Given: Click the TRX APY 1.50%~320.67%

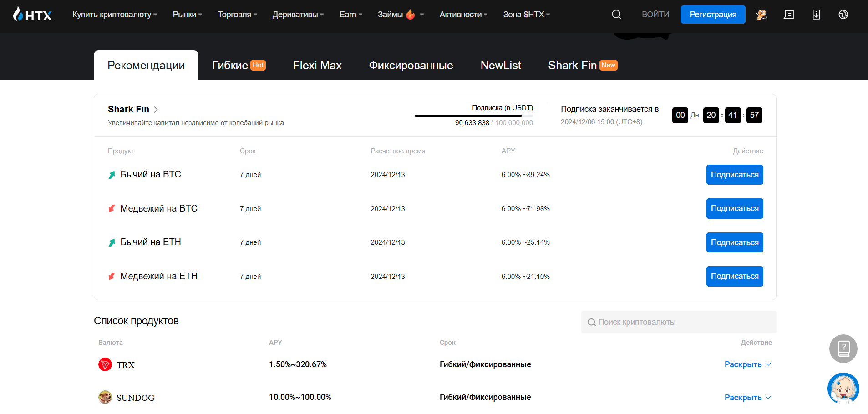Looking at the screenshot, I should tap(298, 364).
